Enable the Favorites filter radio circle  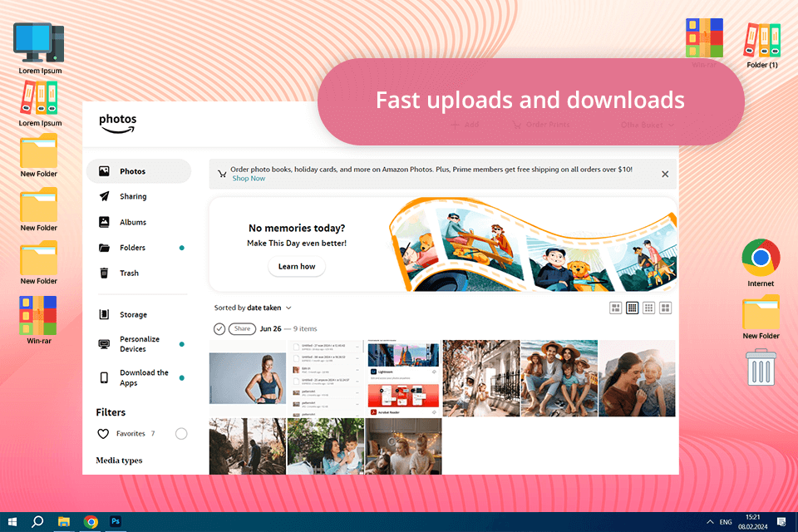pos(181,434)
